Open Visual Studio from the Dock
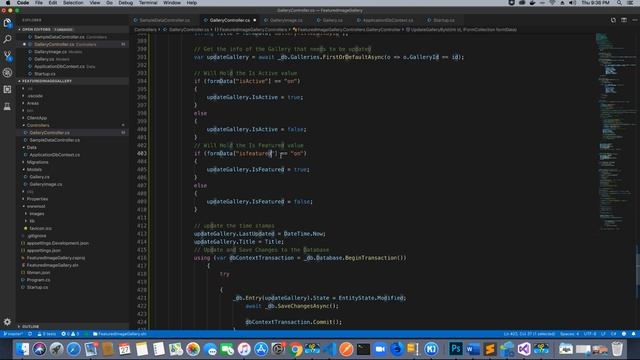 524,349
